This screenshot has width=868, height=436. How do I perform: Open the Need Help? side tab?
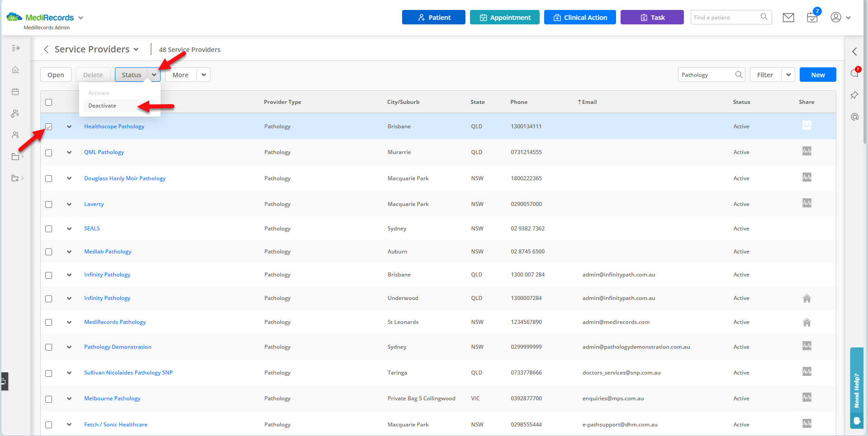(x=857, y=388)
